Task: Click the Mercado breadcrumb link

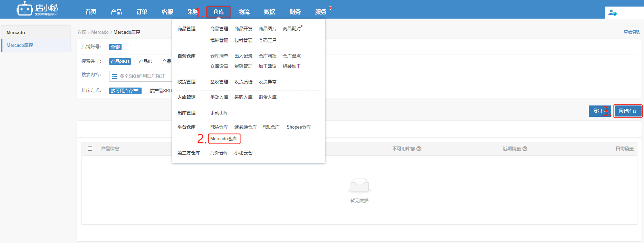Action: (100, 32)
